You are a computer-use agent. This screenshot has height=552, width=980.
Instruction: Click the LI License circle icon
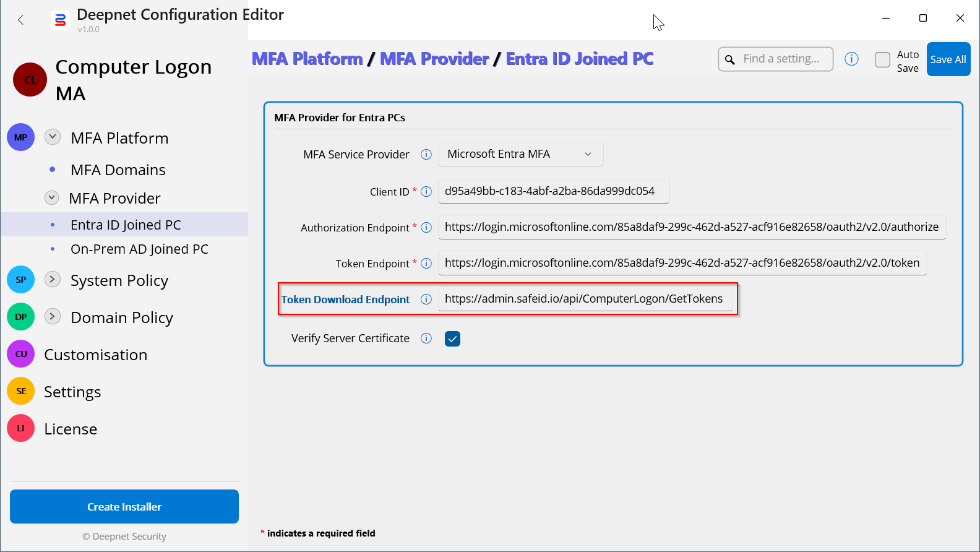21,428
